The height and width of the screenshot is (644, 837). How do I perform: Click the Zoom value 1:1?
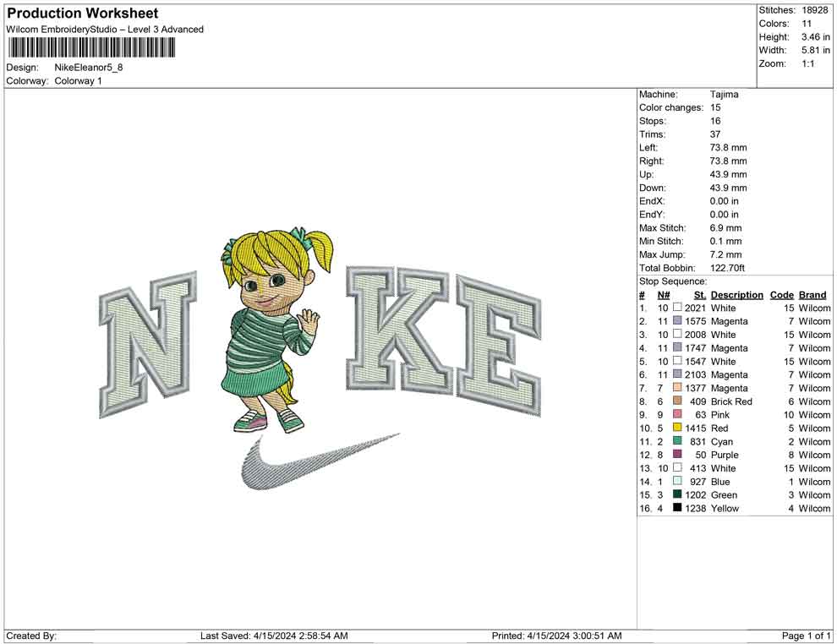808,63
